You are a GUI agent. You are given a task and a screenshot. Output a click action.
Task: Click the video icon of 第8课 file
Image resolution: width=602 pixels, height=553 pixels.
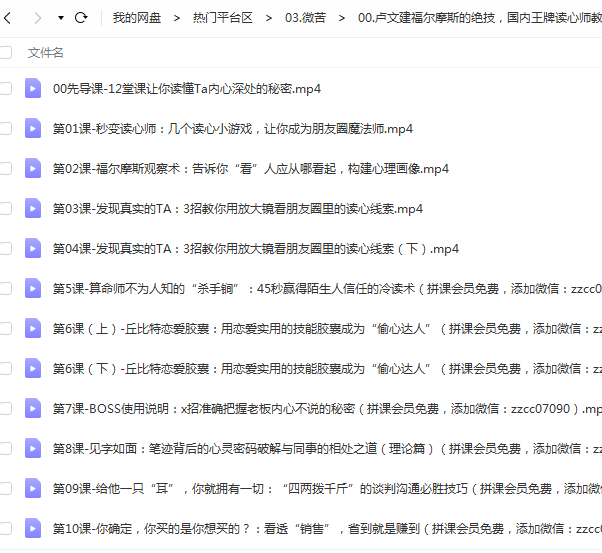(x=33, y=449)
